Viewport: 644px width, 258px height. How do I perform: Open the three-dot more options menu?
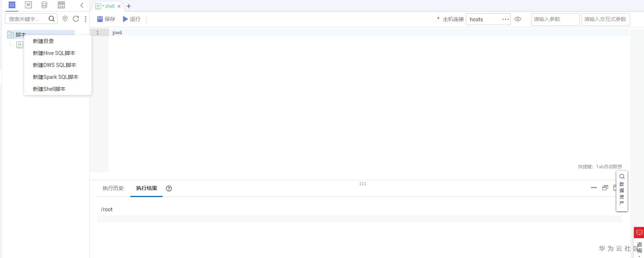tap(86, 19)
